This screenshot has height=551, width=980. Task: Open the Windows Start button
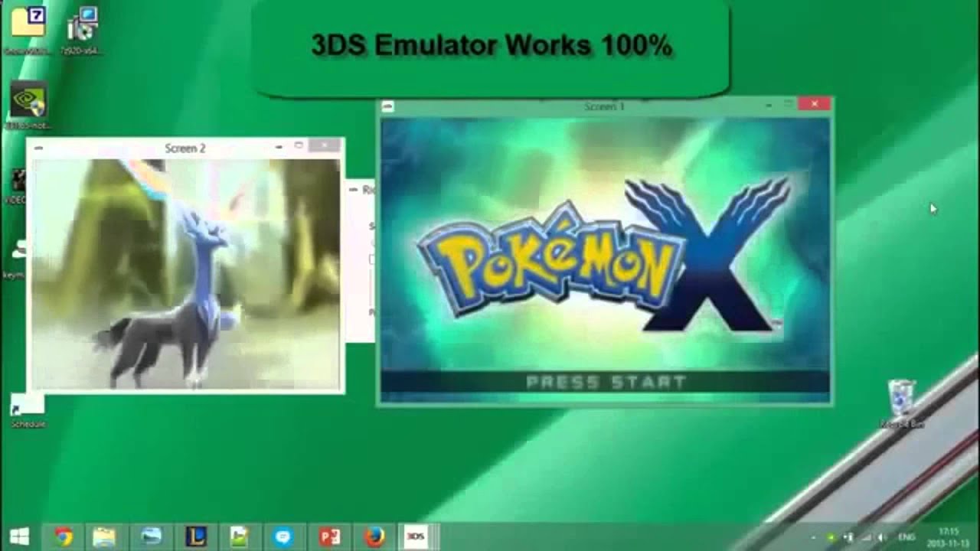(x=18, y=536)
